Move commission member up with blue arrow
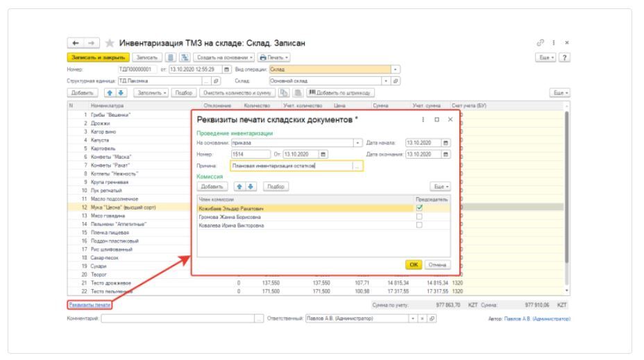The height and width of the screenshot is (360, 644). tap(239, 187)
